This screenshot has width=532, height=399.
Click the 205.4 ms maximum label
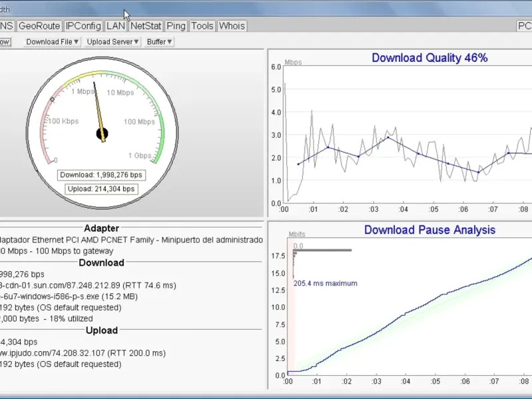tap(325, 283)
